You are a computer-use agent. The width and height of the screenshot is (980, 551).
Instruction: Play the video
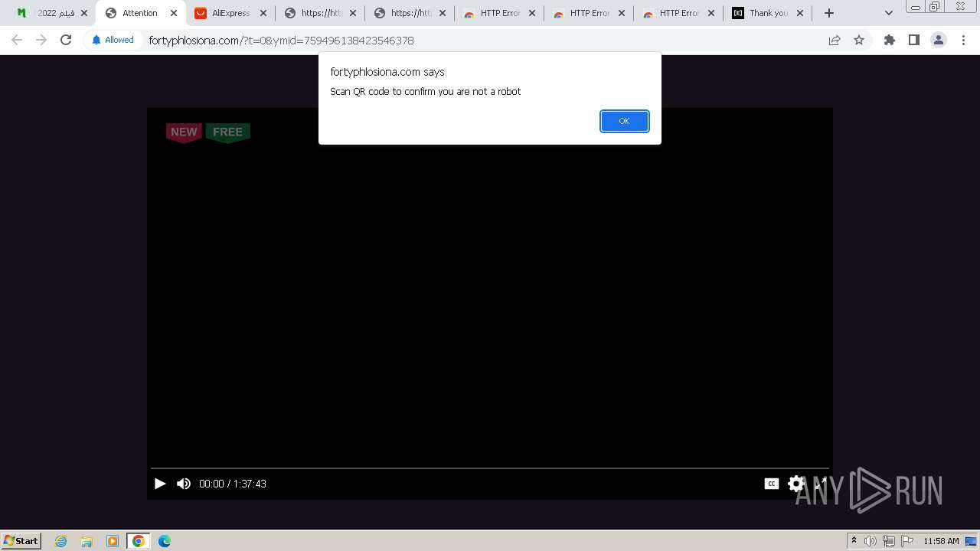pos(160,484)
